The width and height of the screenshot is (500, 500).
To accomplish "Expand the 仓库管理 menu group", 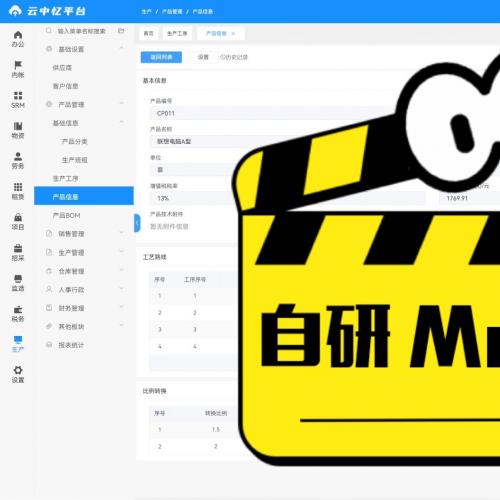I will click(x=121, y=271).
